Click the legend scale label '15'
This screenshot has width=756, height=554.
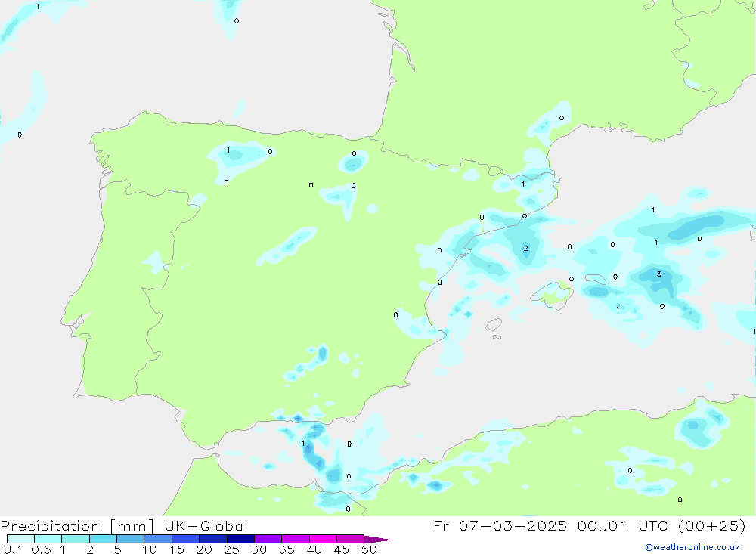coord(177,549)
